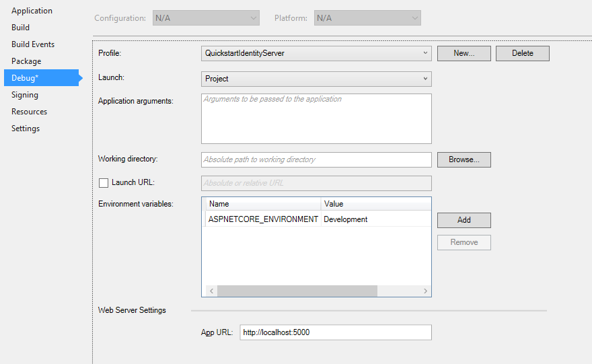Select the Build Events tab
The width and height of the screenshot is (592, 364).
(33, 44)
